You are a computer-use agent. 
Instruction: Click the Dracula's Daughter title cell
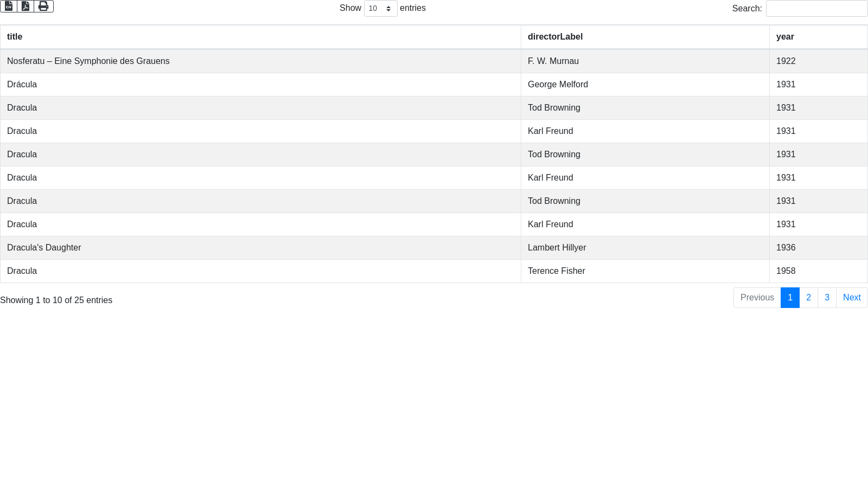click(x=44, y=248)
